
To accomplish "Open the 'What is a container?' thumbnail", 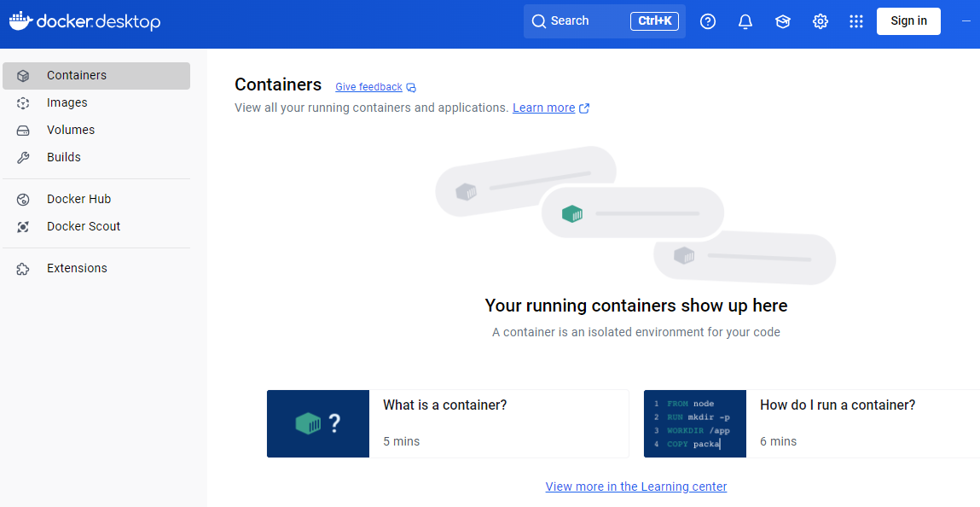I will pos(318,424).
